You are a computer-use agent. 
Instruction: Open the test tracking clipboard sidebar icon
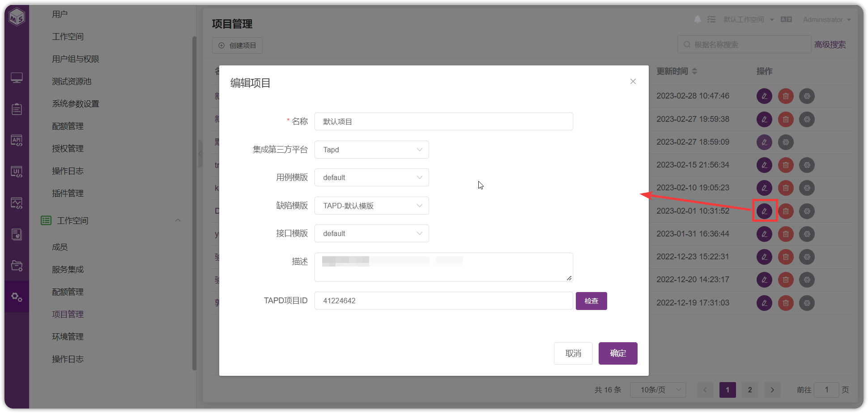[x=17, y=109]
